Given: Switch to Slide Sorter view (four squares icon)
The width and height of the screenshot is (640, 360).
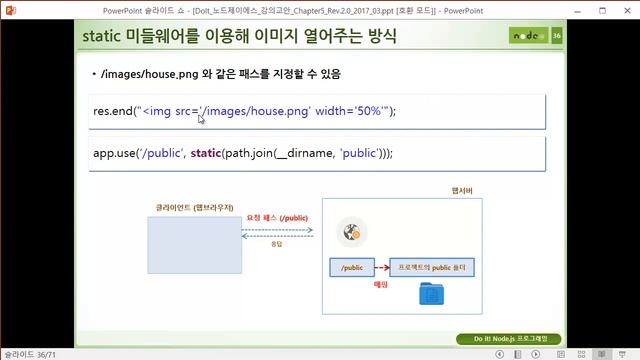Looking at the screenshot, I should click(582, 354).
